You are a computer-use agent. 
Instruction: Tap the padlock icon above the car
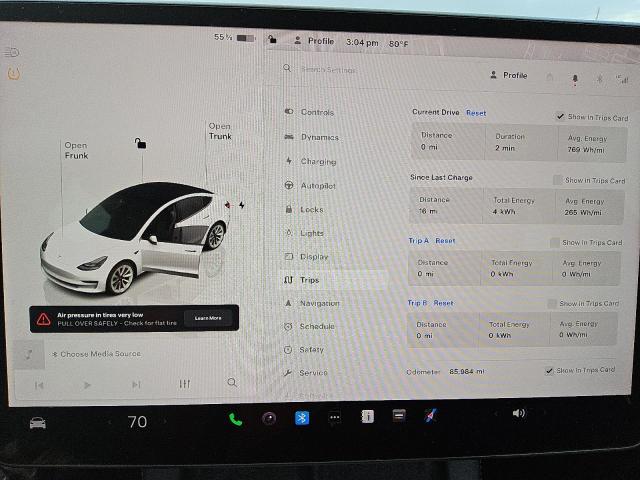tap(140, 143)
